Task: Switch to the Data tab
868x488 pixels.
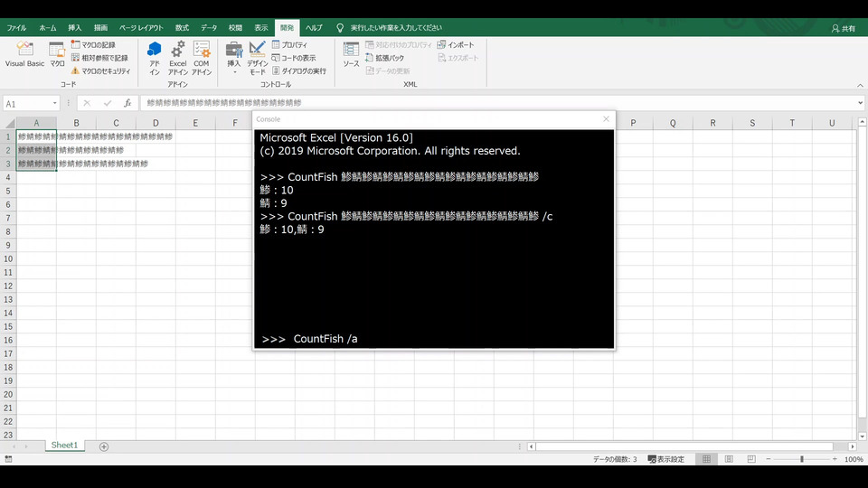Action: click(209, 28)
